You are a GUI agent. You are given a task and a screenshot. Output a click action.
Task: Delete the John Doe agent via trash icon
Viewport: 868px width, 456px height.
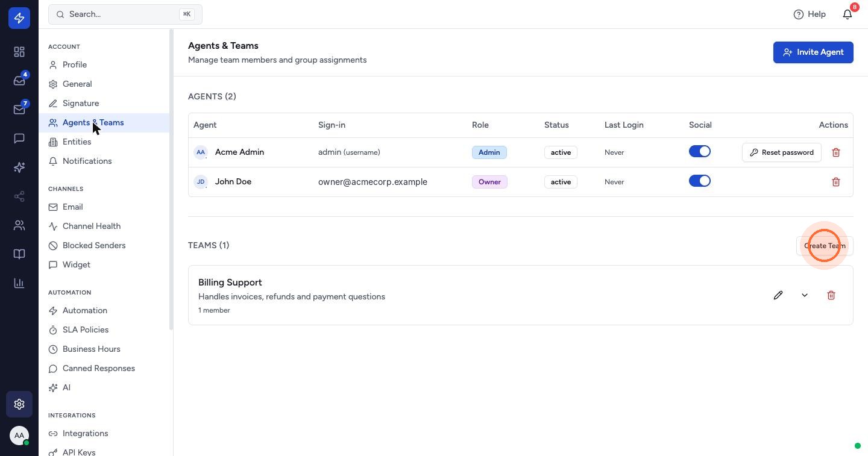[836, 182]
